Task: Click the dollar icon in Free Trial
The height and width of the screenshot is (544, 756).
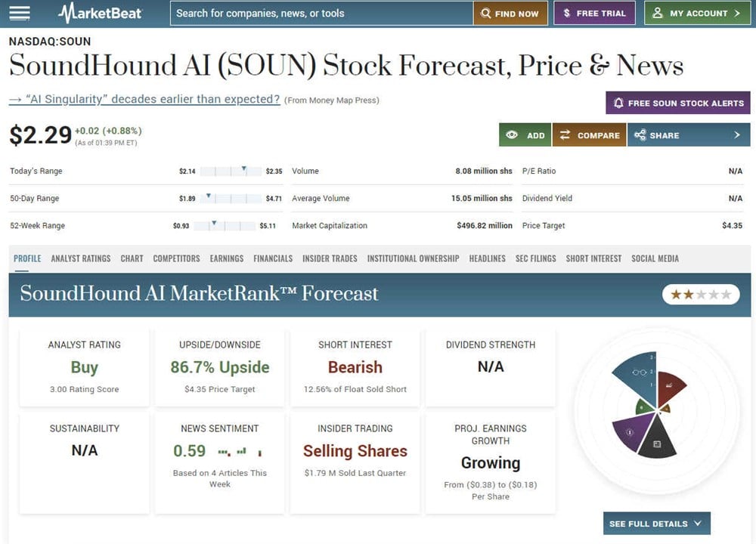Action: click(x=567, y=14)
